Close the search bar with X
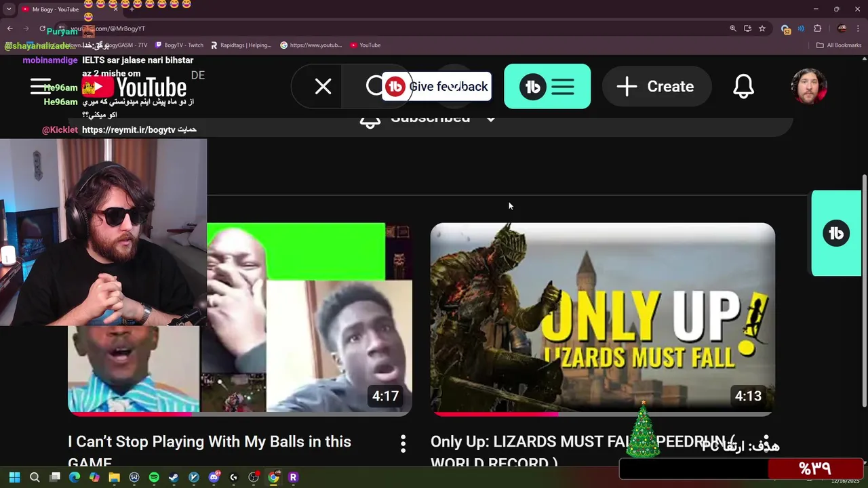Image resolution: width=868 pixels, height=488 pixels. click(323, 86)
